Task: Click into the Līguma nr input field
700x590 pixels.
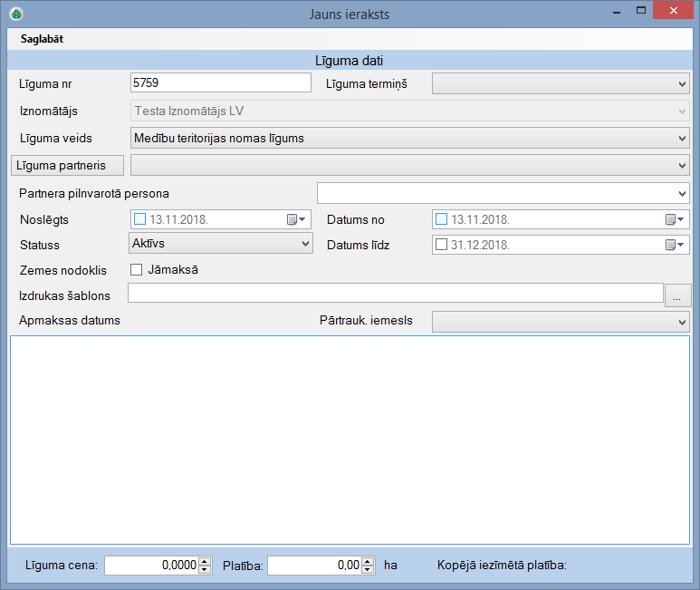Action: coord(220,83)
